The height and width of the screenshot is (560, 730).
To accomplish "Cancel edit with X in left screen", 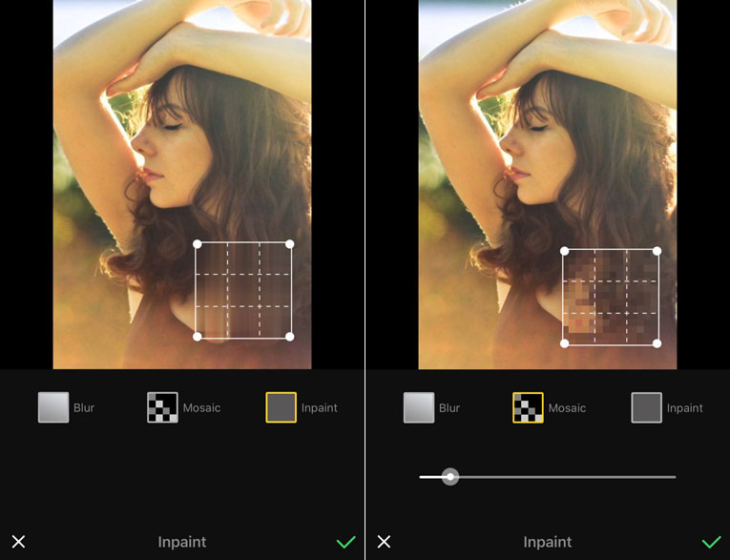I will 19,541.
